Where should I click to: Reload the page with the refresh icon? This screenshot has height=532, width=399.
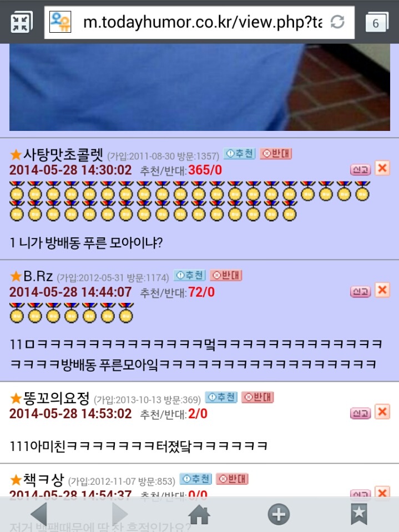[x=337, y=22]
